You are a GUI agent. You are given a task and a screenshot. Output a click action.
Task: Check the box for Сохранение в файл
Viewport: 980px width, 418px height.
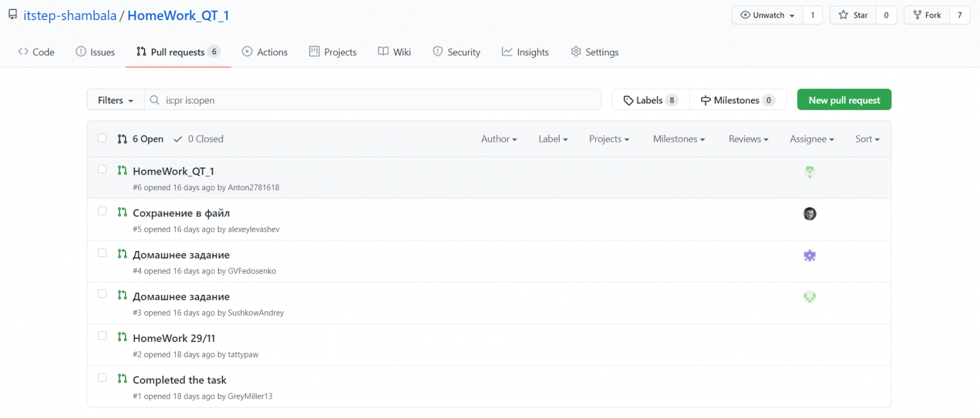click(102, 211)
